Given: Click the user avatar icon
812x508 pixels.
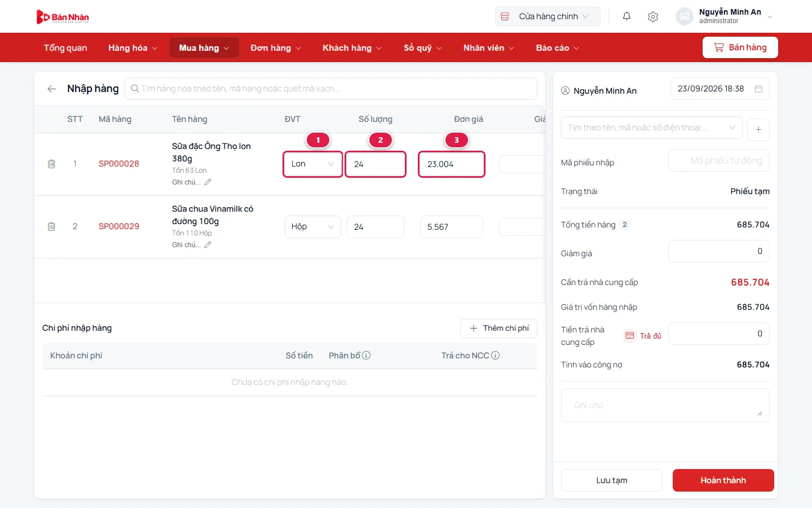Looking at the screenshot, I should point(684,16).
